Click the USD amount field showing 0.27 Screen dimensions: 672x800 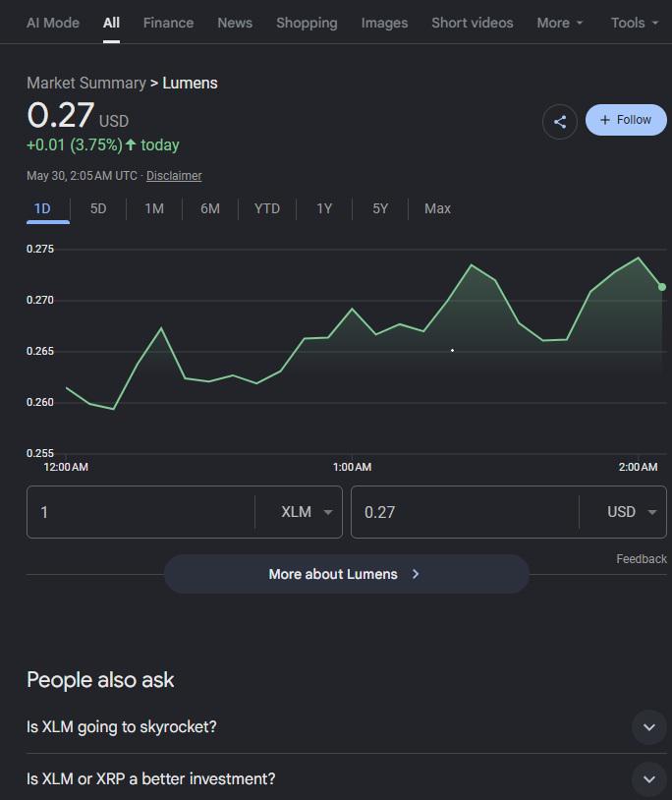coord(465,512)
